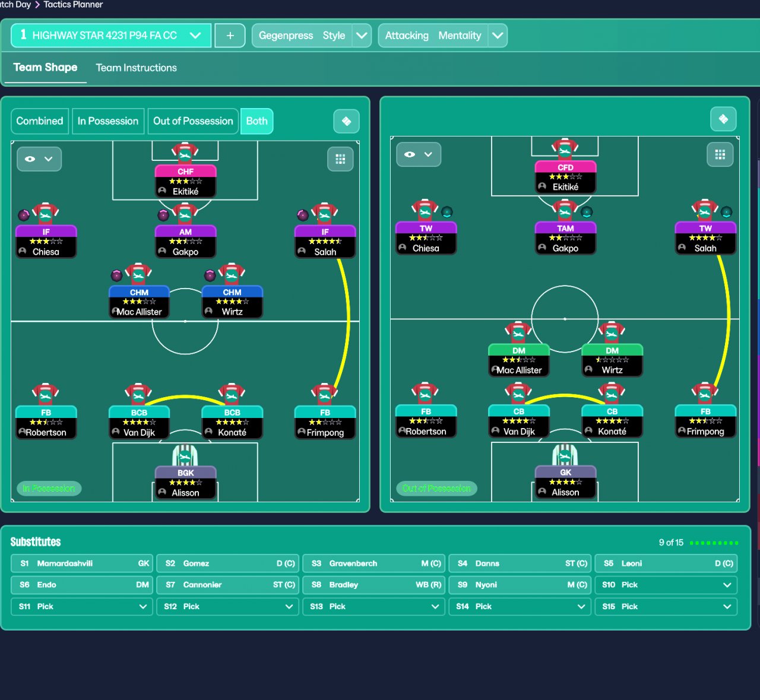Open the S14 Pick substitute dropdown

click(520, 606)
